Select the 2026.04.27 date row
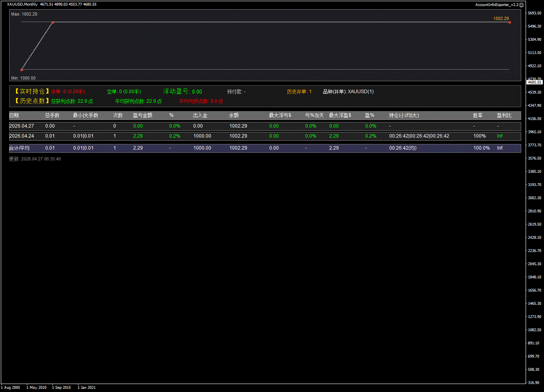544x392 pixels. (21, 126)
